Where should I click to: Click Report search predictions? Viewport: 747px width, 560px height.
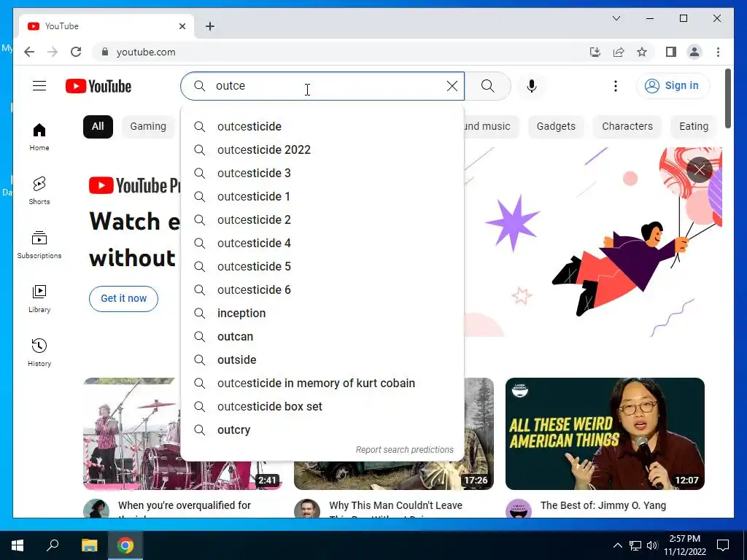point(404,449)
